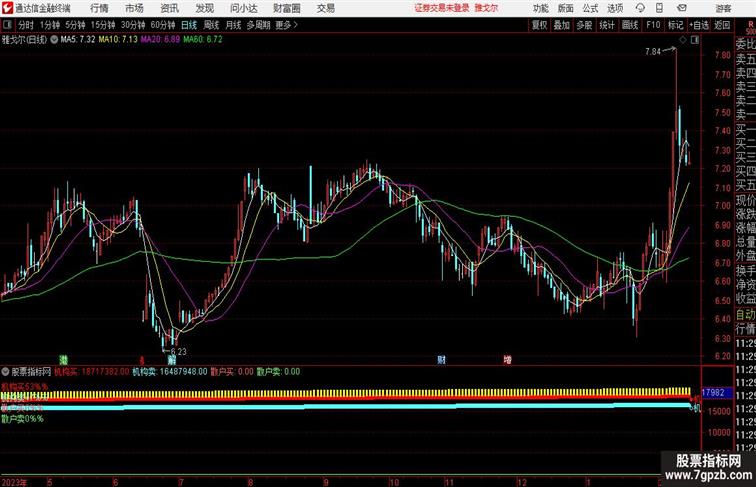756x487 pixels.
Task: Click the 17982 sub-chart axis value box
Action: coord(717,393)
